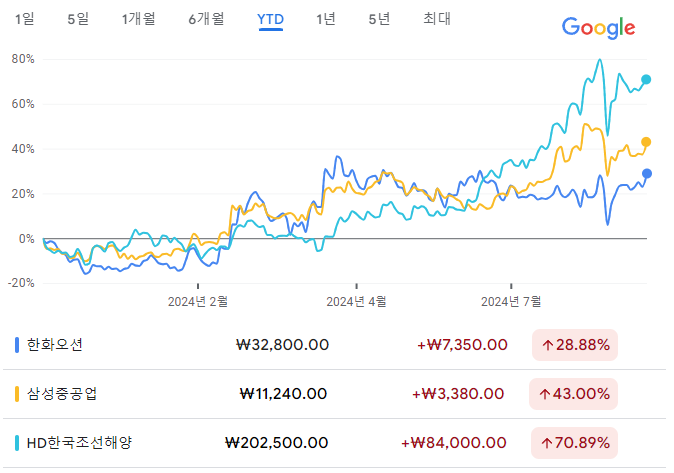The width and height of the screenshot is (674, 473).
Task: Choose the 1개월 period tab
Action: click(138, 19)
